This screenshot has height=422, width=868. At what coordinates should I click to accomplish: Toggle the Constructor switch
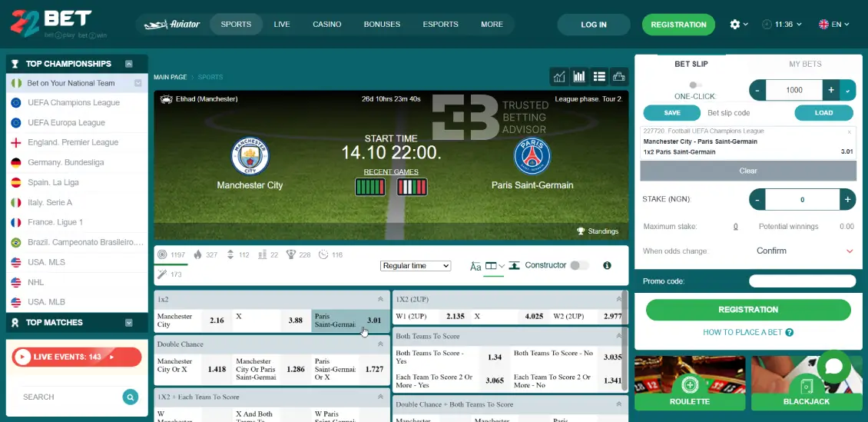click(x=579, y=265)
